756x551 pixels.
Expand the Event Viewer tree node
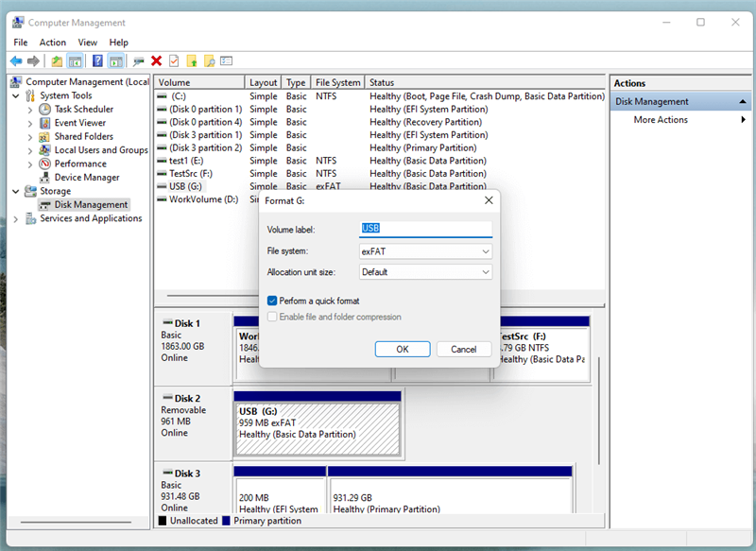tap(28, 122)
